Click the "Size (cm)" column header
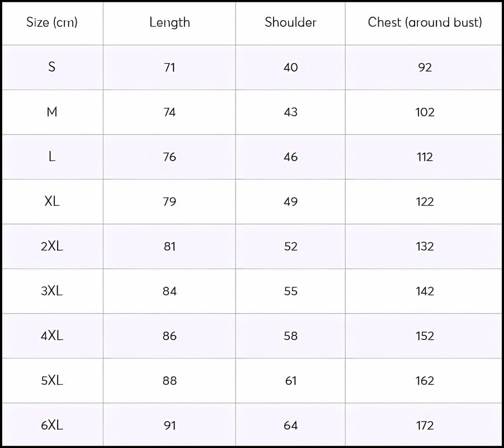504x448 pixels. point(52,22)
